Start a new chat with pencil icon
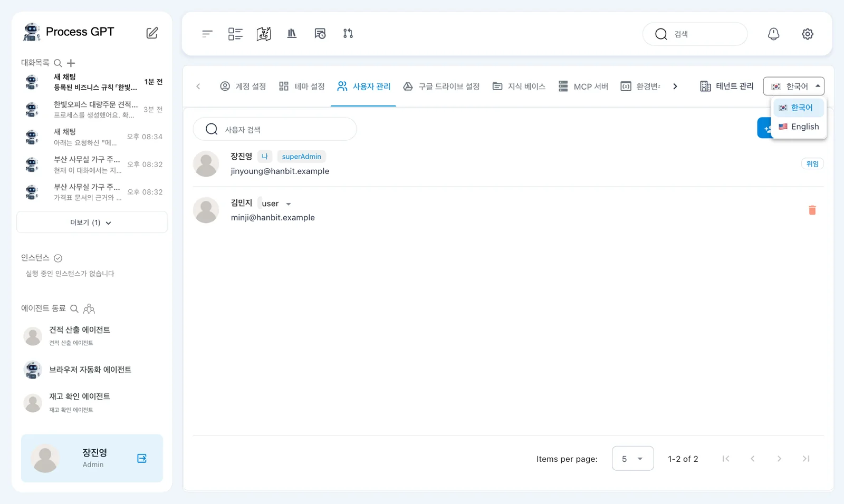This screenshot has height=504, width=844. click(152, 33)
